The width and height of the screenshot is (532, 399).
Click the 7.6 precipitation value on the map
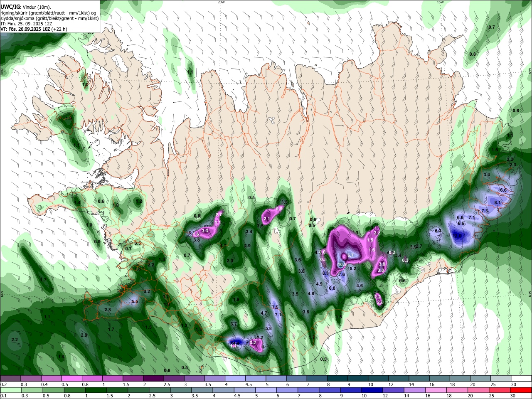click(x=342, y=274)
